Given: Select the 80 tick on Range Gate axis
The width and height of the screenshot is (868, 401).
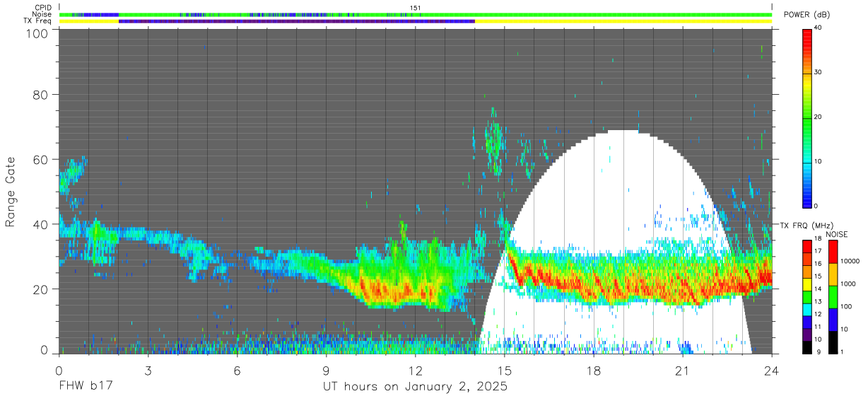Looking at the screenshot, I should pos(40,94).
